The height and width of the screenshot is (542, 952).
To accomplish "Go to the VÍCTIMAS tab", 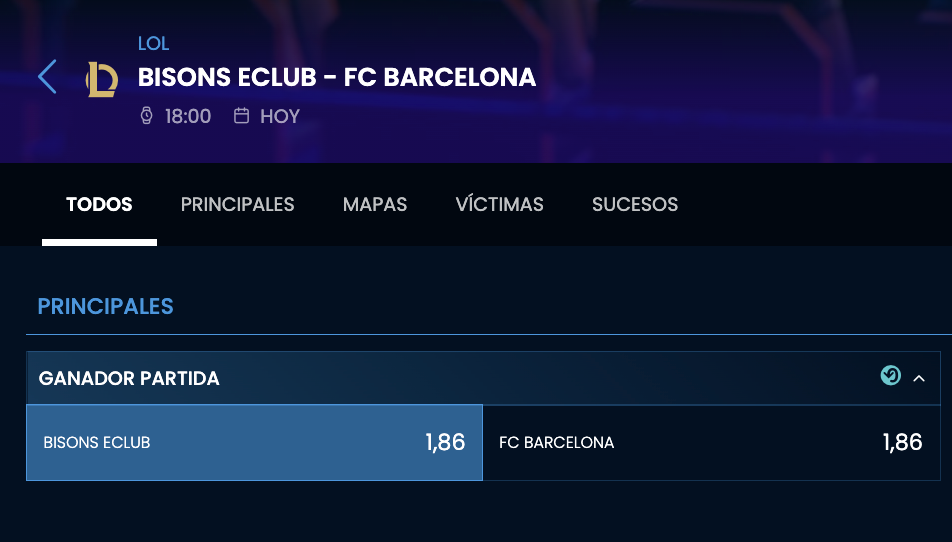I will pos(499,204).
